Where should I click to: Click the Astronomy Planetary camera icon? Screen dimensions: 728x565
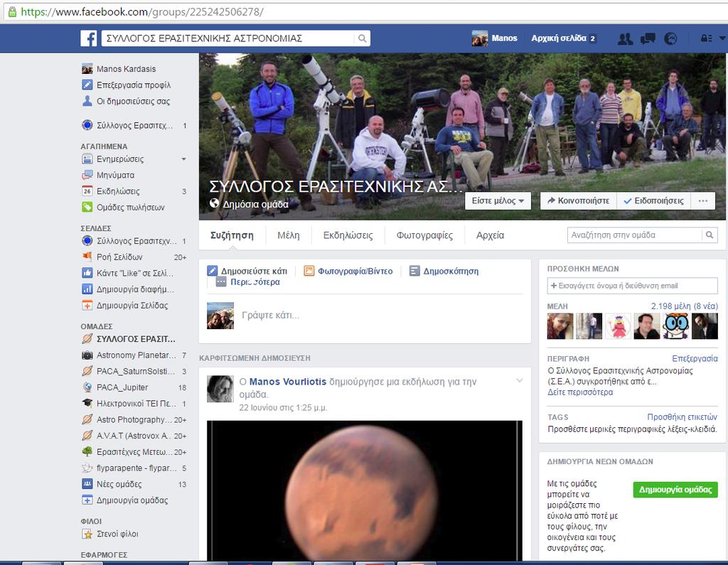[87, 355]
